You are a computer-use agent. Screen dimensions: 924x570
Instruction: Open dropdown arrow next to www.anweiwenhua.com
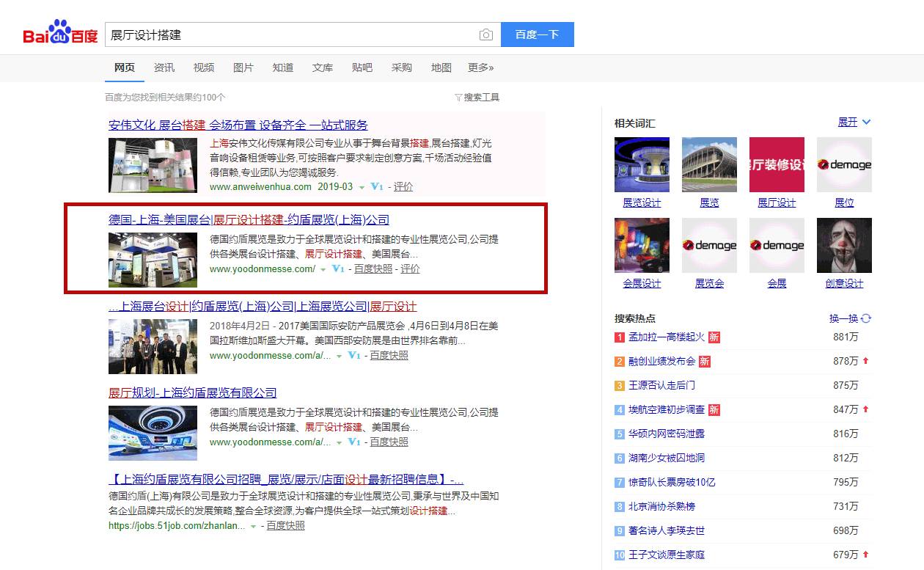[362, 188]
